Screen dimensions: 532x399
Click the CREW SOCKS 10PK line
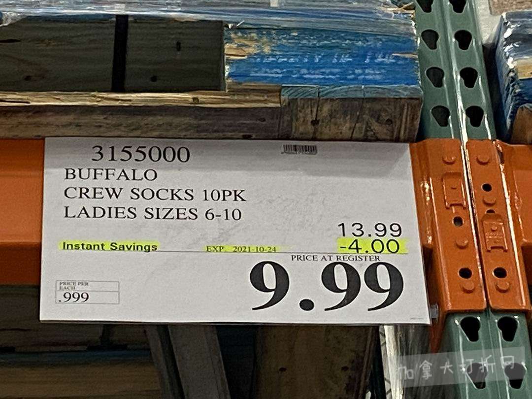(x=155, y=194)
